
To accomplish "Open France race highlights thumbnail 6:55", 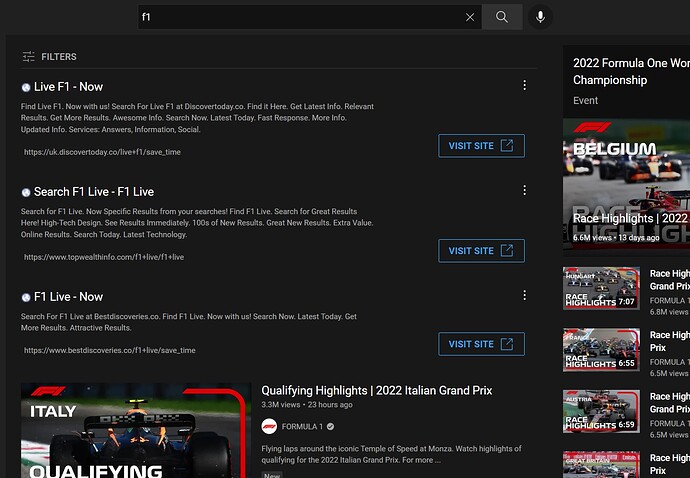I will pos(601,349).
